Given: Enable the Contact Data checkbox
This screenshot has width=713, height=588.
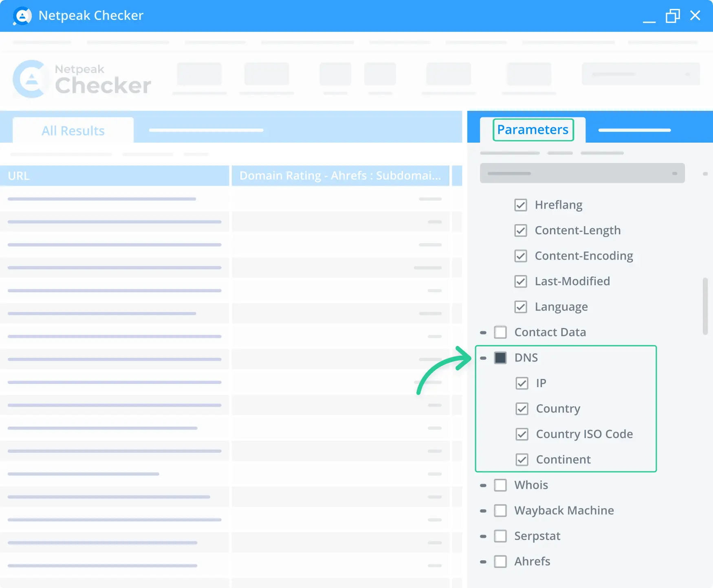Looking at the screenshot, I should [500, 333].
